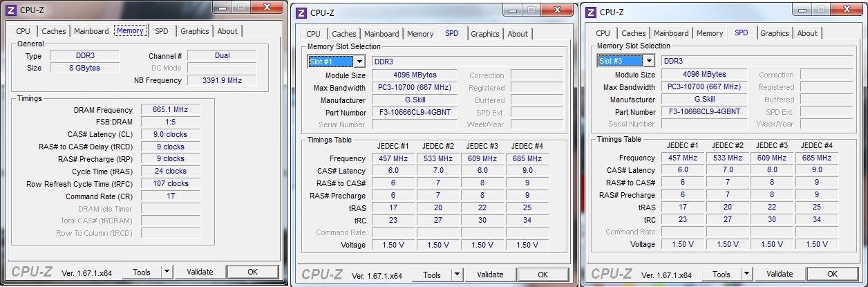Click the JEDEC #4 frequency 685 MHz in the middle window
868x287 pixels.
pos(527,158)
